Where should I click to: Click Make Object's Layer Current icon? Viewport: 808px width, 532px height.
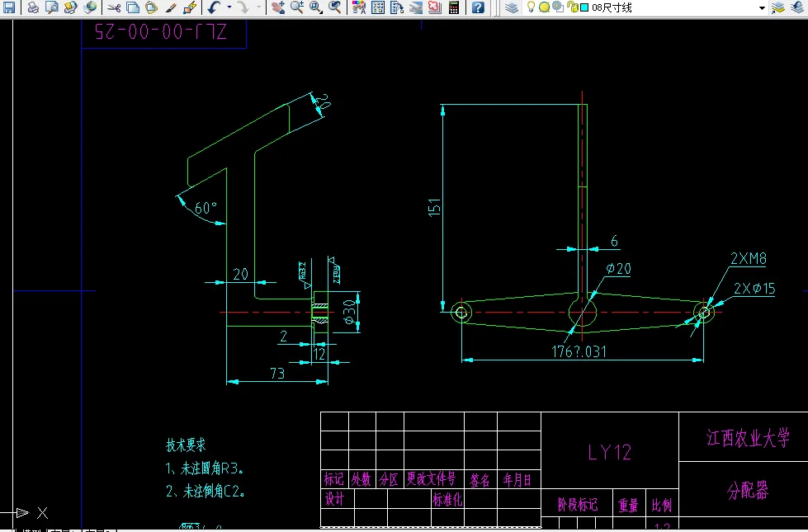pyautogui.click(x=778, y=7)
